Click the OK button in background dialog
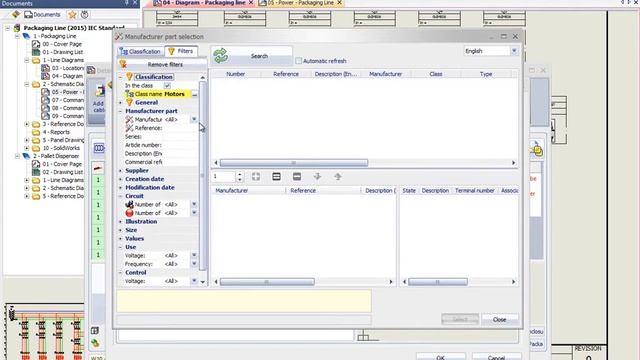The image size is (640, 360). pos(440,357)
